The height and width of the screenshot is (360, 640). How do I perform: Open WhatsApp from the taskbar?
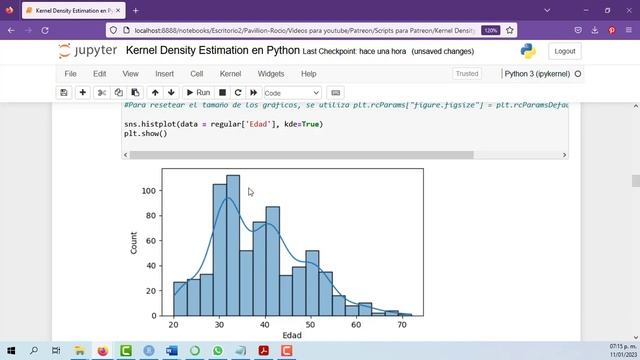click(218, 351)
